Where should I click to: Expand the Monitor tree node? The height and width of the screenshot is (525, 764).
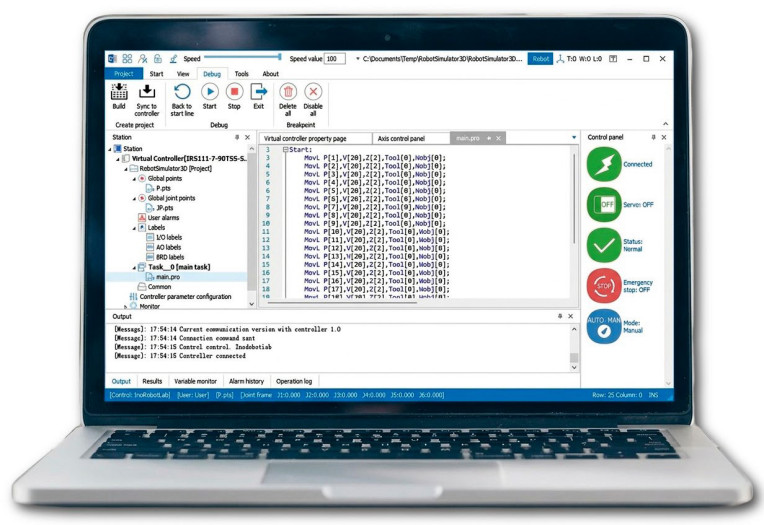(126, 306)
